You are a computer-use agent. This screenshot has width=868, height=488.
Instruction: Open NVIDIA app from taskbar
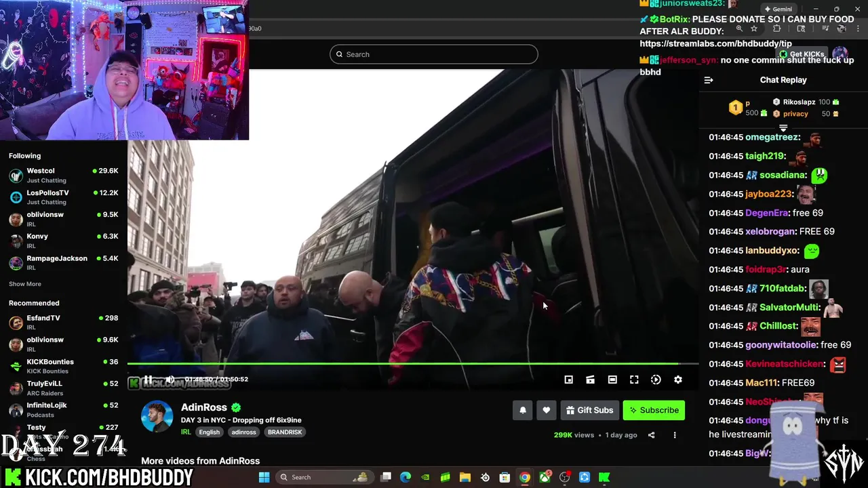tap(425, 477)
